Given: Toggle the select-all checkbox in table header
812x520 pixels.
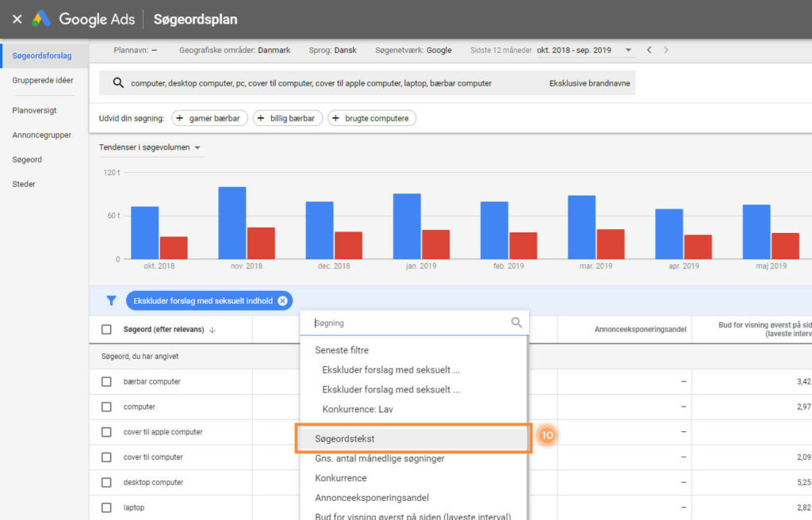Looking at the screenshot, I should click(x=106, y=330).
